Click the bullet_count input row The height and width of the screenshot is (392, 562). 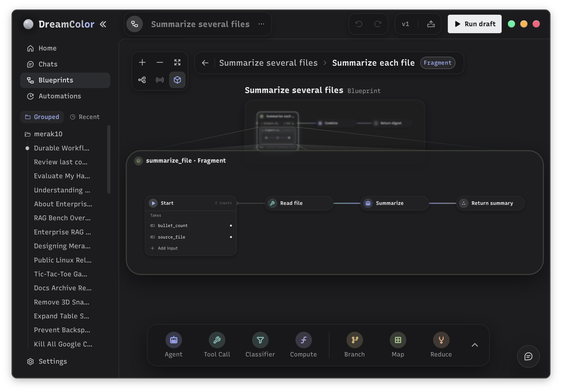tap(191, 226)
